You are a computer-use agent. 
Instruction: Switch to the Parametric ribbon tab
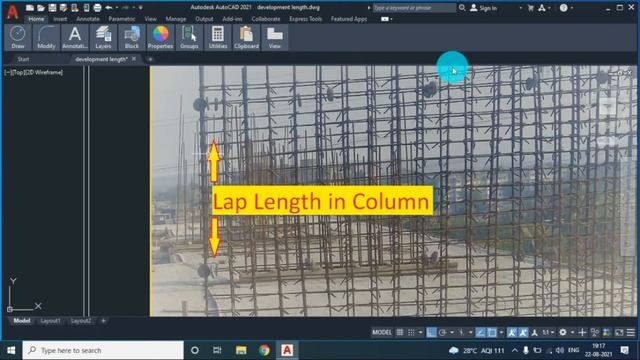[x=122, y=19]
